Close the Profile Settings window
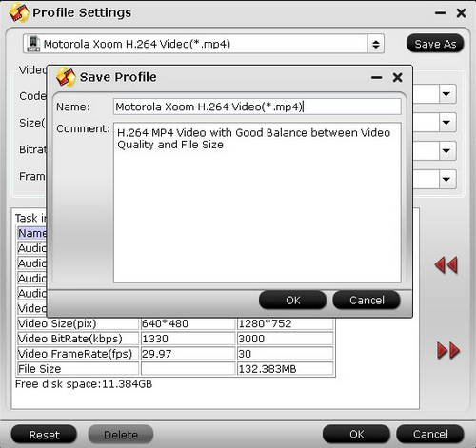 (x=461, y=13)
